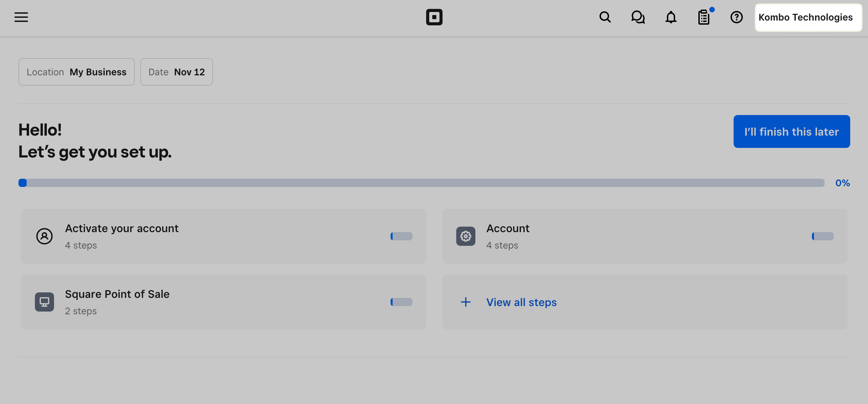The width and height of the screenshot is (868, 404).
Task: Open the Date Nov 12 picker
Action: click(176, 72)
